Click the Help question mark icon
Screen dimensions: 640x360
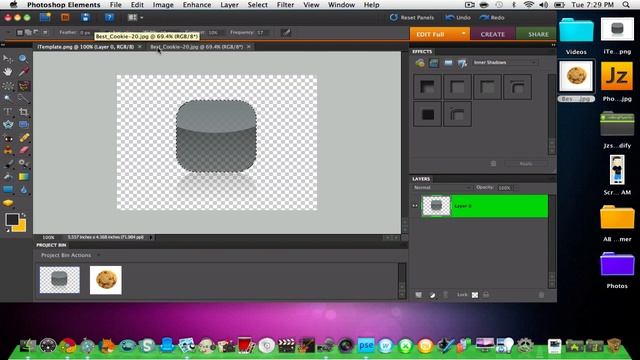[109, 18]
